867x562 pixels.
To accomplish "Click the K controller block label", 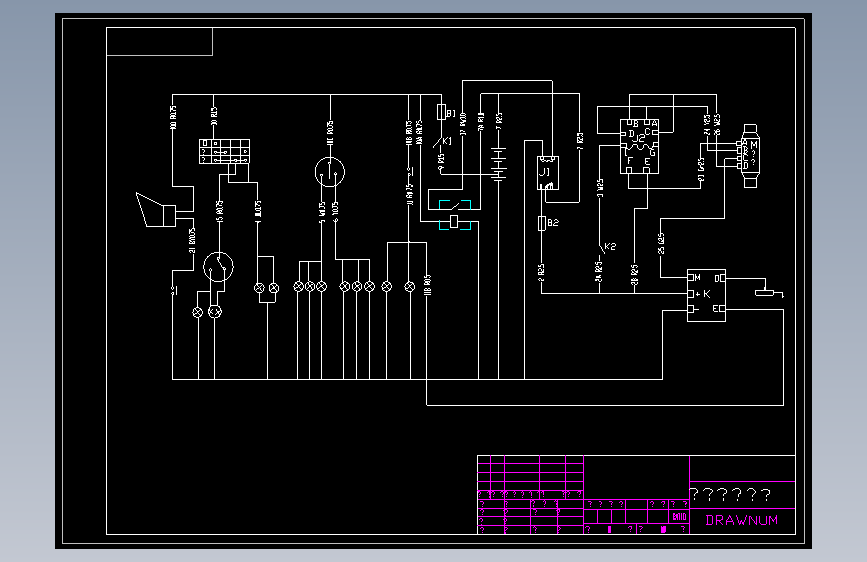I will (x=707, y=294).
